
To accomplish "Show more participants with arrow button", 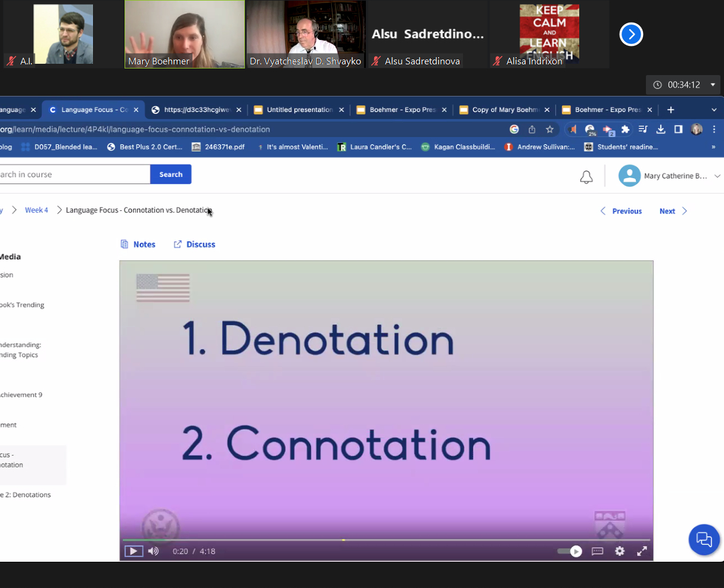I will (x=631, y=35).
